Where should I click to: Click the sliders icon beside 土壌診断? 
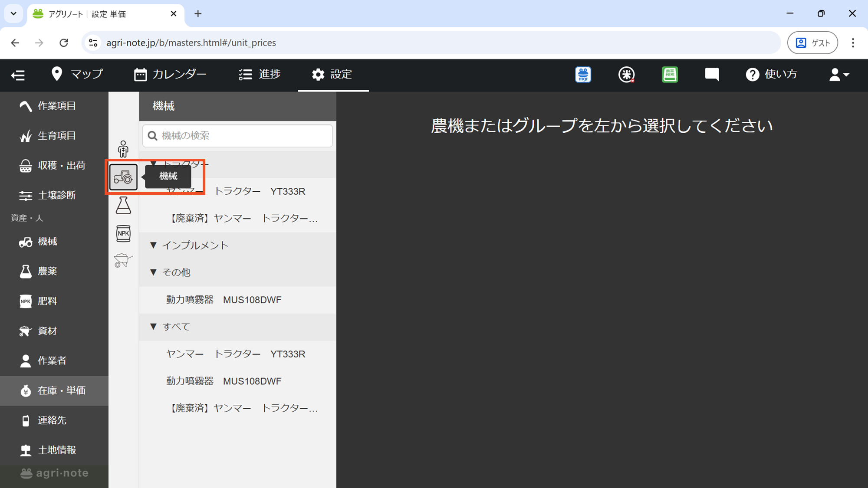pos(26,196)
